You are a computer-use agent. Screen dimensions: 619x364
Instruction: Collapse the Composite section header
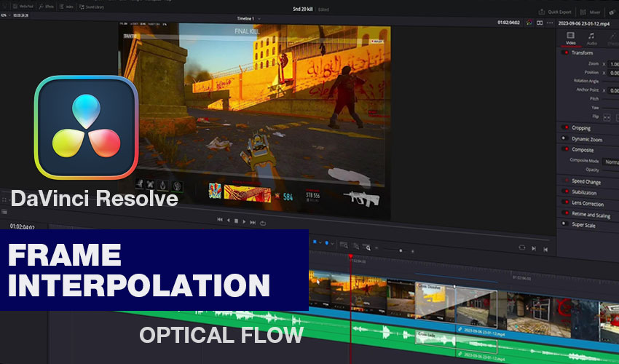coord(583,150)
